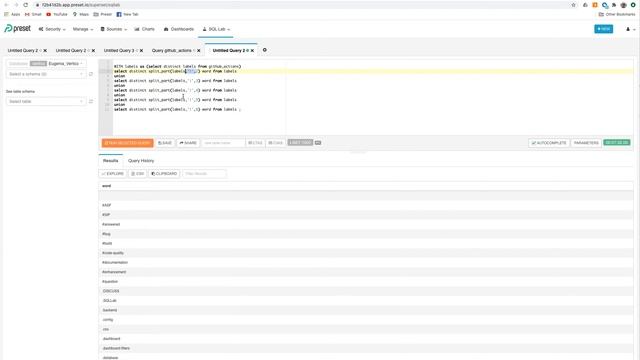Download results as CSV
Viewport: 640px width, 360px height.
point(138,173)
